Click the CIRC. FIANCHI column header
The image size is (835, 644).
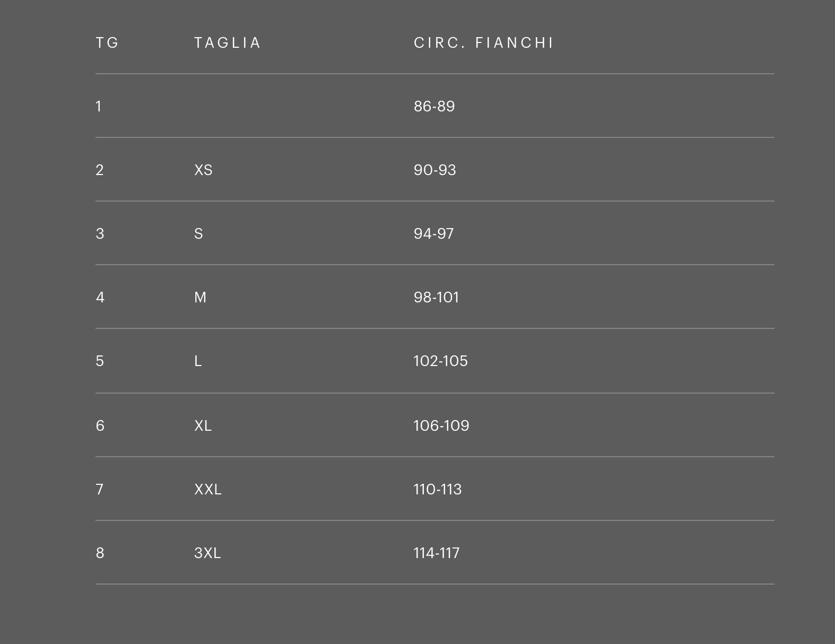(483, 42)
